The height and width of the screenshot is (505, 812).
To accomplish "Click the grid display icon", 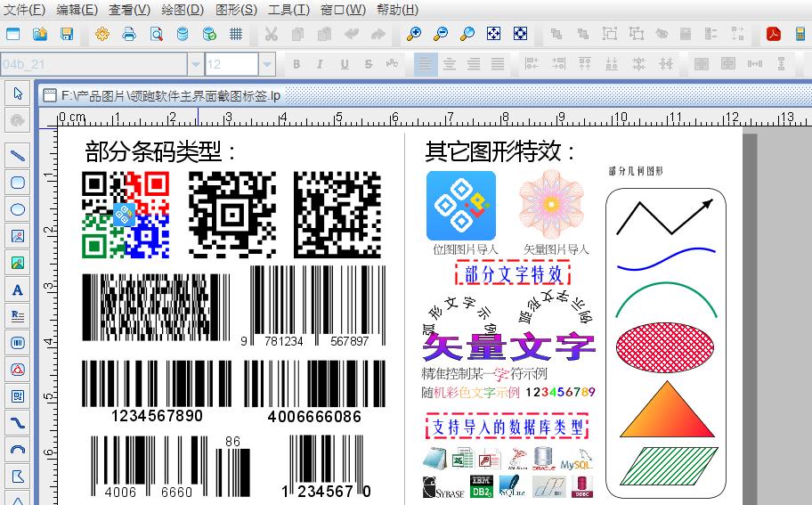I will (236, 34).
